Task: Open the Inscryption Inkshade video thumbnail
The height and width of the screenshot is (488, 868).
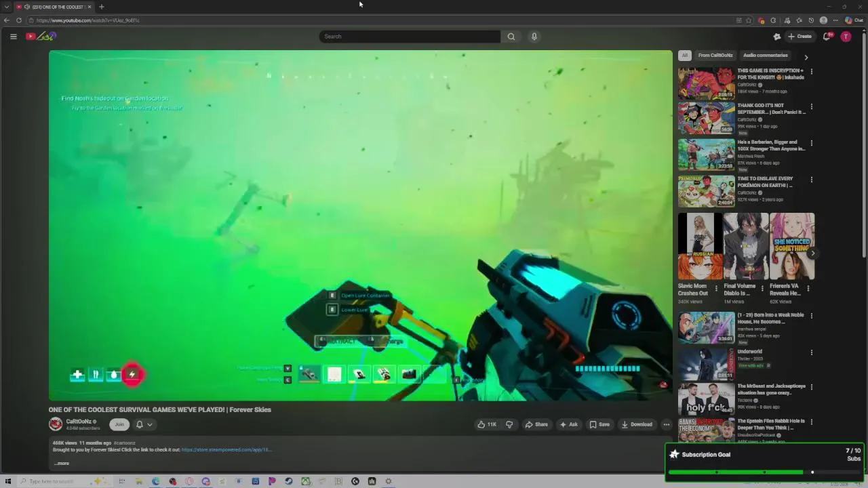Action: tap(706, 83)
